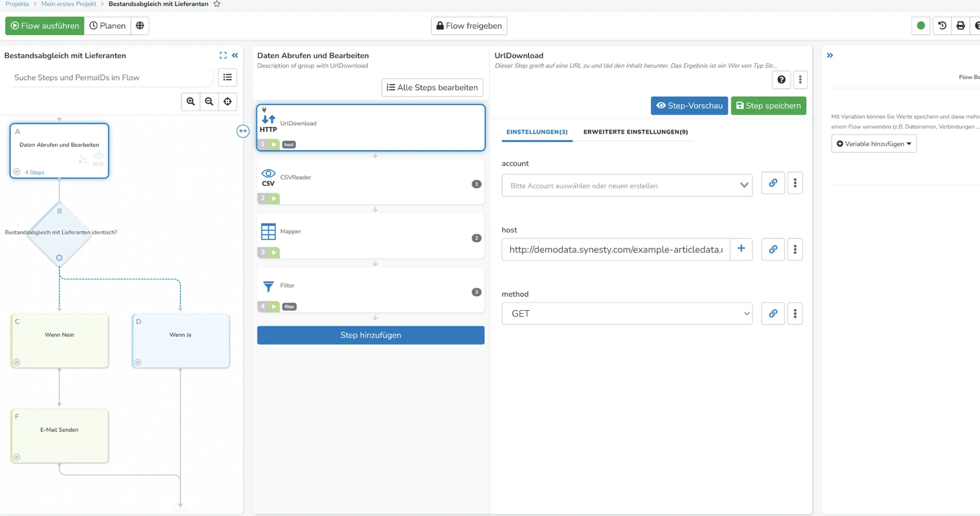
Task: Zoom out of the flow diagram
Action: pos(209,101)
